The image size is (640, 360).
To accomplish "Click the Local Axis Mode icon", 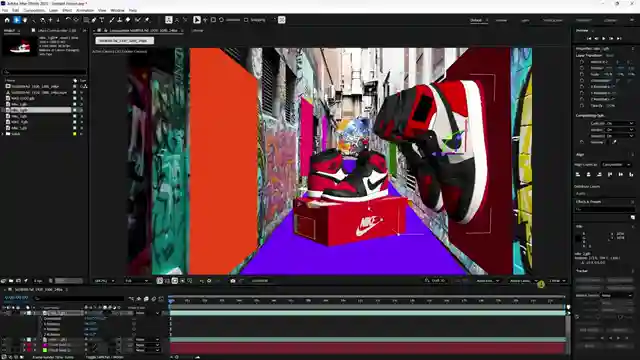I will coord(169,20).
